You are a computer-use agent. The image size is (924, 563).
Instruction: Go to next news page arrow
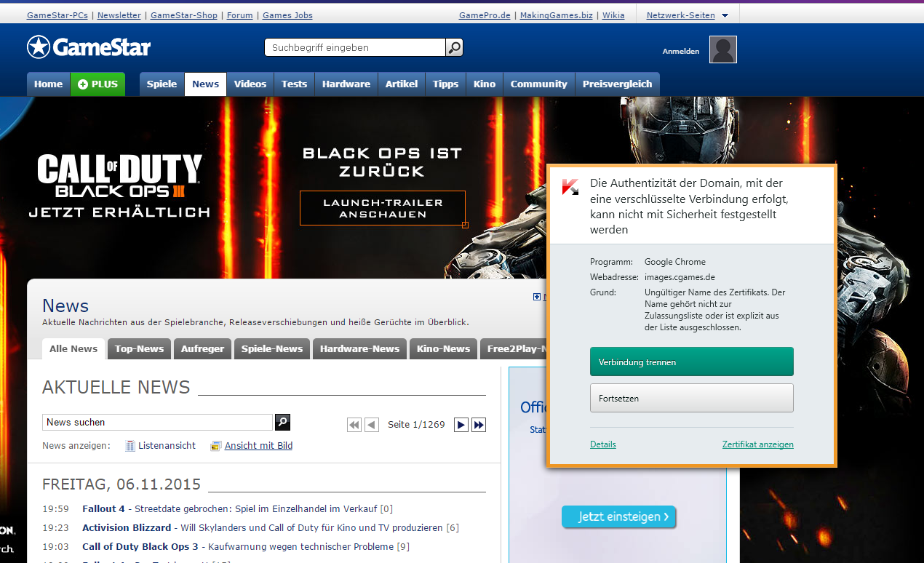point(461,425)
